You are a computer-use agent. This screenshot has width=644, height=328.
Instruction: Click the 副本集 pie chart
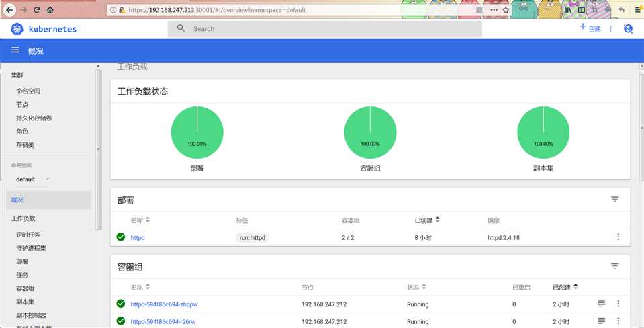543,132
